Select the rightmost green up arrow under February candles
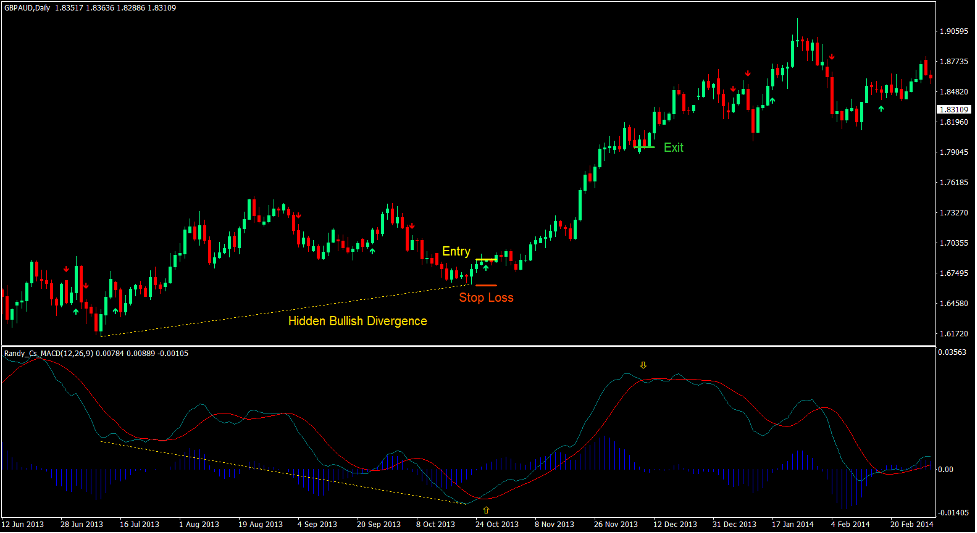This screenshot has height=533, width=977. (x=881, y=108)
